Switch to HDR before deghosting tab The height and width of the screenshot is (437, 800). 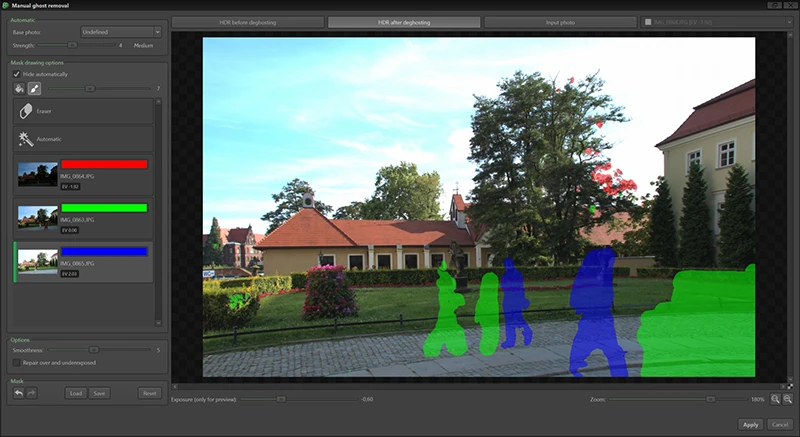248,21
